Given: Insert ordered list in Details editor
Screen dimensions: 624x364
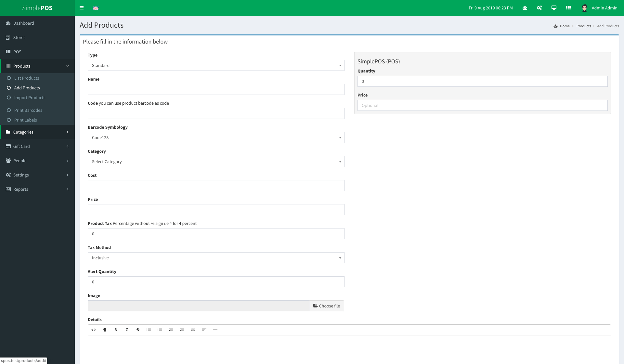Looking at the screenshot, I should pos(160,330).
